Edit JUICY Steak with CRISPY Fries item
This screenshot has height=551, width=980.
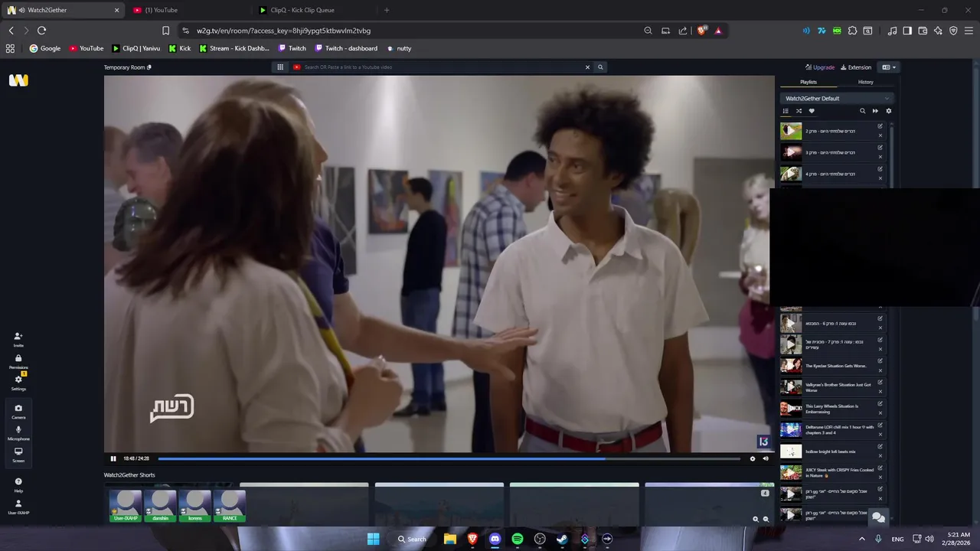[x=880, y=468]
